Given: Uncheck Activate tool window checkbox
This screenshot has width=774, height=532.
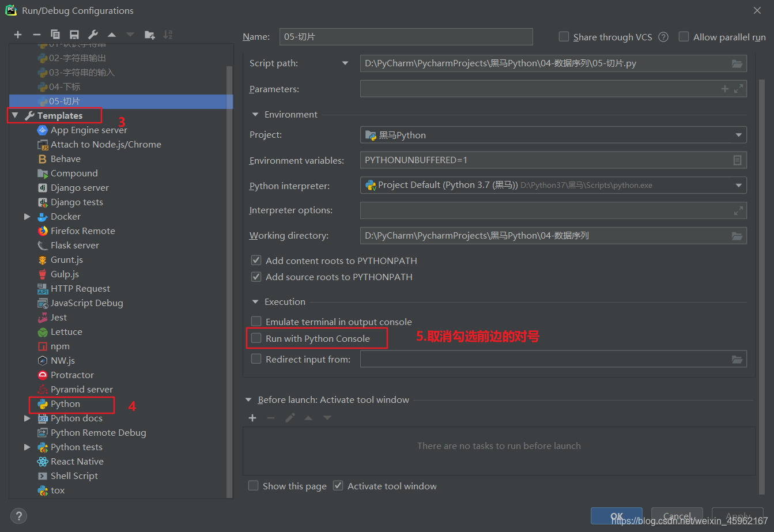Looking at the screenshot, I should click(x=338, y=486).
